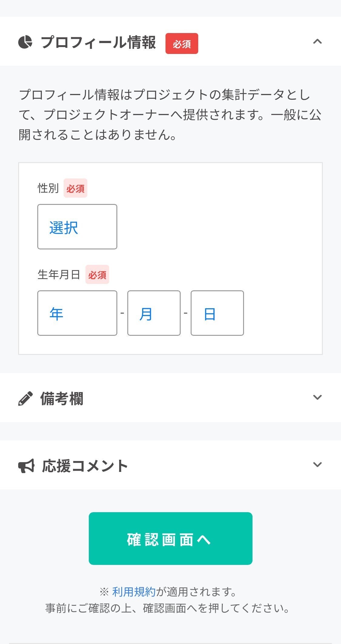Open the 性別 選択 dropdown
This screenshot has height=644, width=341.
click(77, 227)
